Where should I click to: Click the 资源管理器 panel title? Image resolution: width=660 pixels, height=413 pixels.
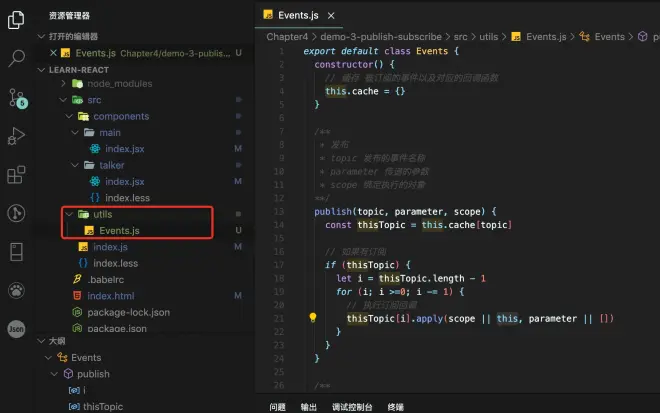coord(69,16)
